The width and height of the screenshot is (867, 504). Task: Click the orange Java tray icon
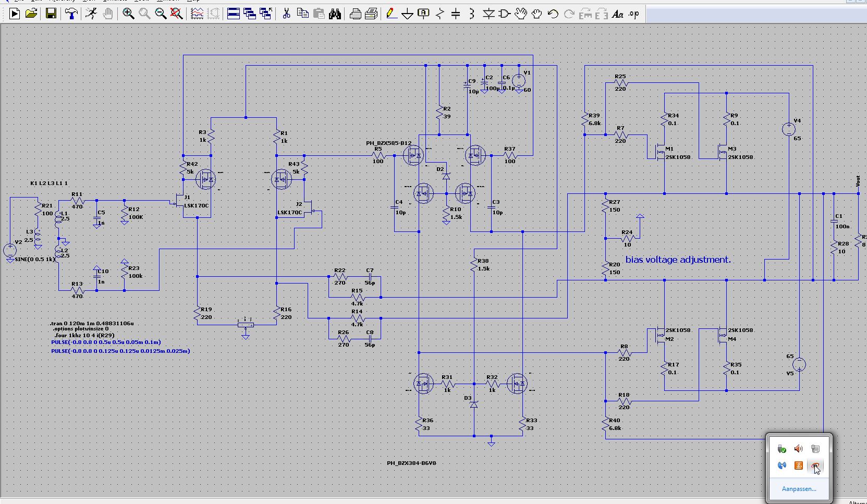[x=798, y=465]
